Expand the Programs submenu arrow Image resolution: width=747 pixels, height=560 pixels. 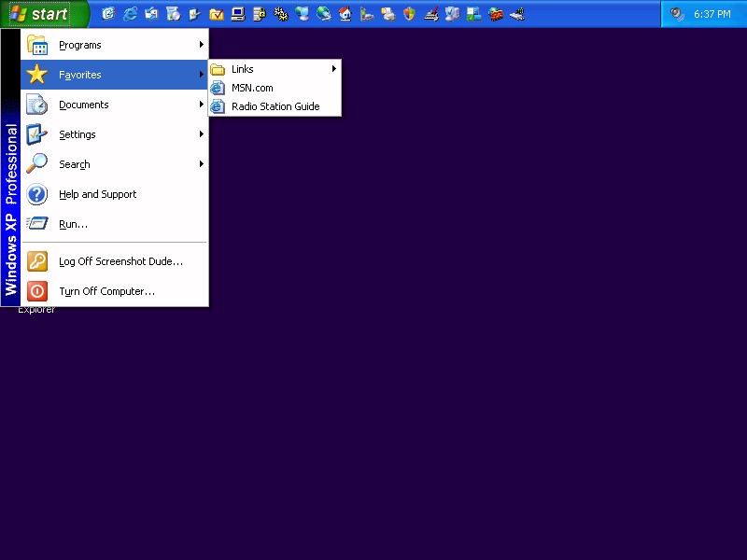[201, 45]
